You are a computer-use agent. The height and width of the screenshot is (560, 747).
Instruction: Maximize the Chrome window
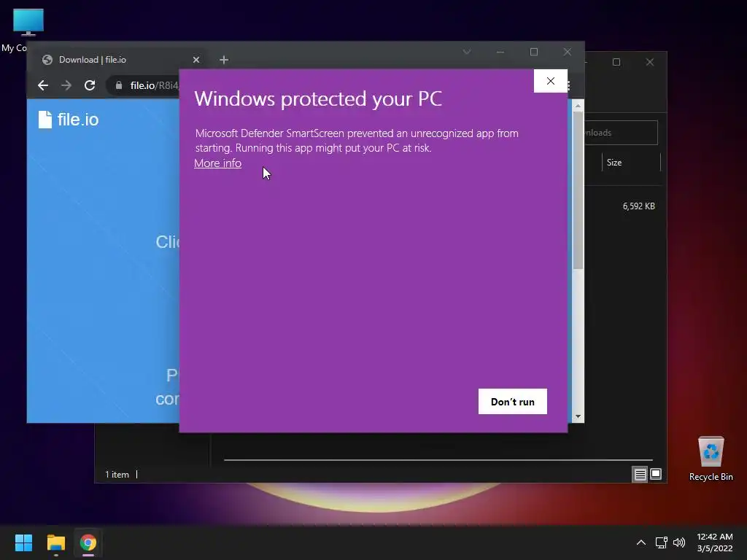click(x=534, y=52)
